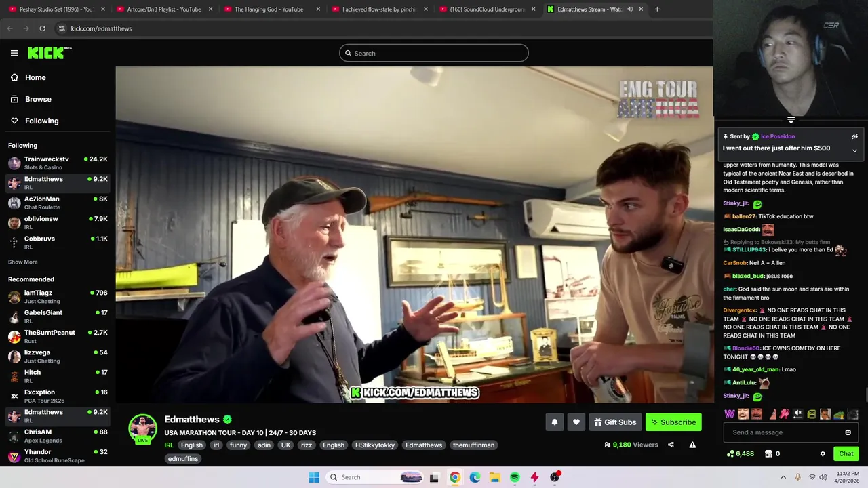
Task: Open Following in the sidebar
Action: tap(41, 121)
